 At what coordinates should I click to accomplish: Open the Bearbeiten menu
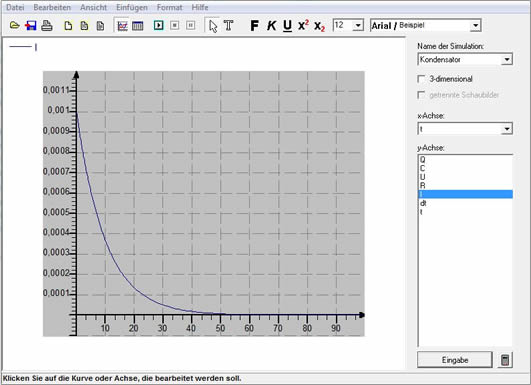click(52, 7)
